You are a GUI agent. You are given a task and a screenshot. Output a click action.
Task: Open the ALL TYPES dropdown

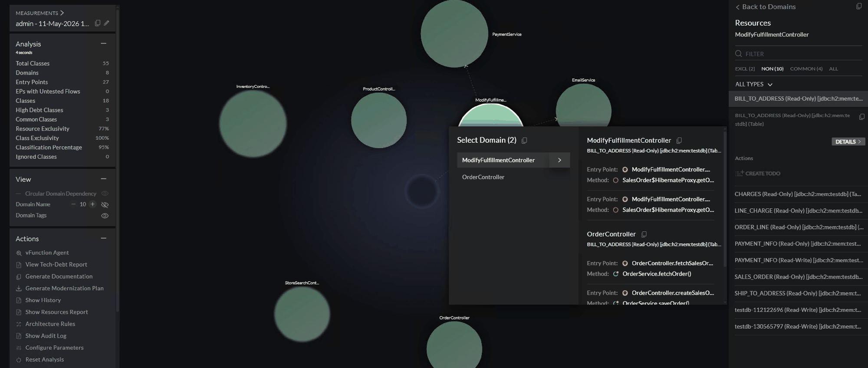coord(754,84)
